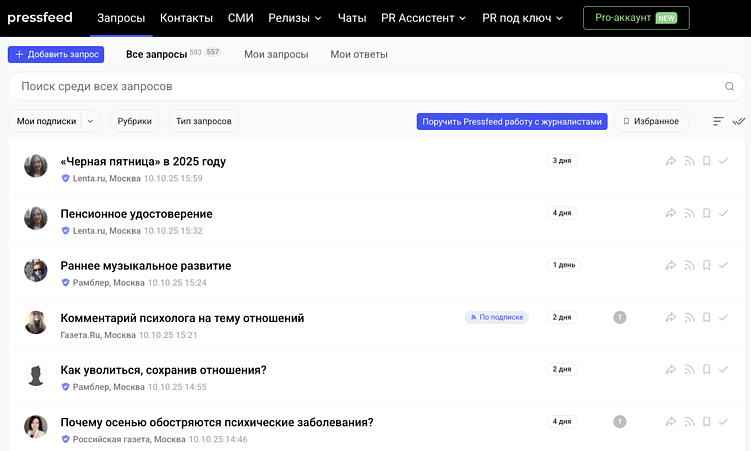Select the Мои запросы tab
Viewport: 751px width, 451px height.
tap(276, 55)
